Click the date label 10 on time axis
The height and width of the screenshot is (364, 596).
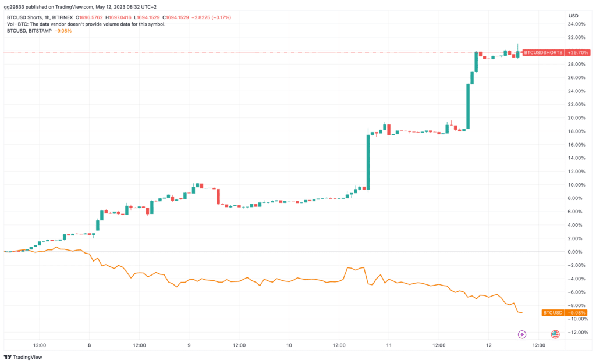(289, 345)
